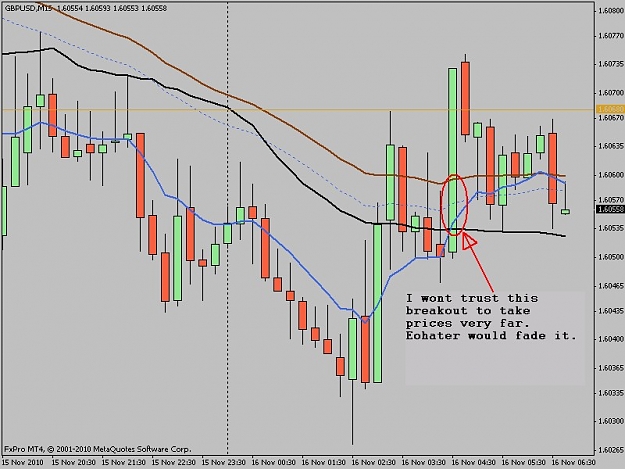Select the 1.60535 price axis label
The height and width of the screenshot is (469, 625).
611,228
